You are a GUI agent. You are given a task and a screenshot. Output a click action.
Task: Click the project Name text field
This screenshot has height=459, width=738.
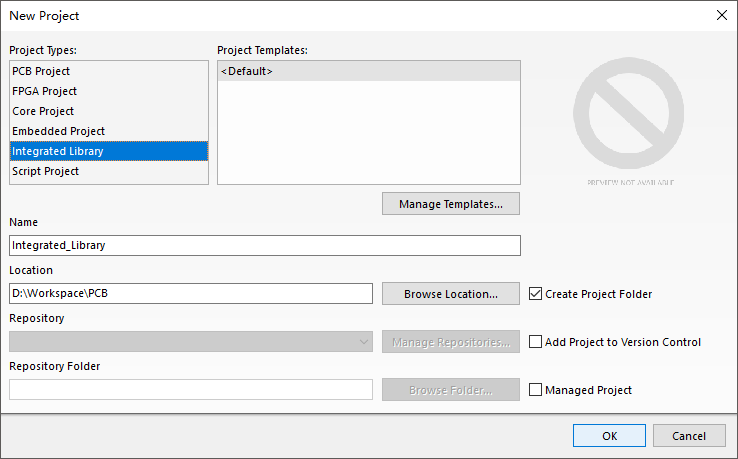tap(265, 245)
